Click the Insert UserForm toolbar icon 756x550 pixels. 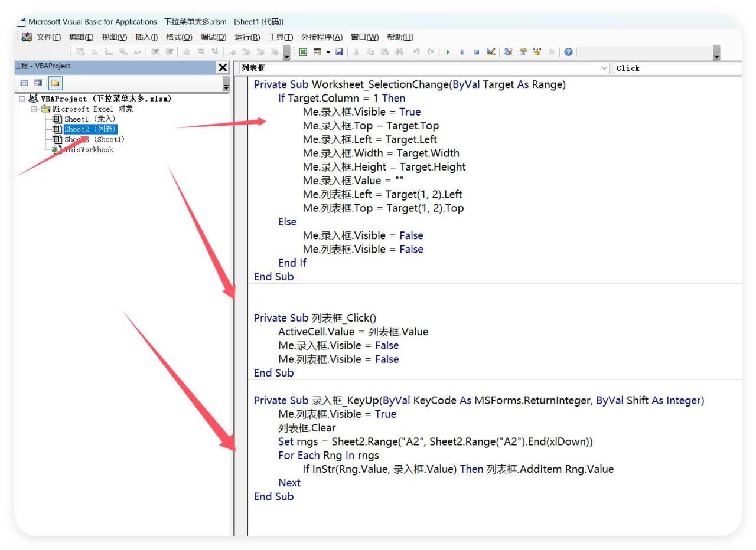(317, 52)
